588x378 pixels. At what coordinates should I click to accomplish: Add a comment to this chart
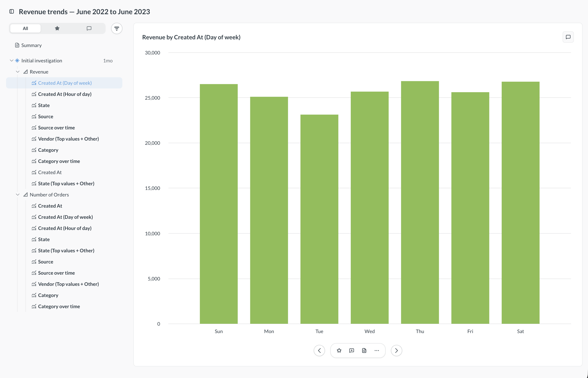click(x=352, y=351)
